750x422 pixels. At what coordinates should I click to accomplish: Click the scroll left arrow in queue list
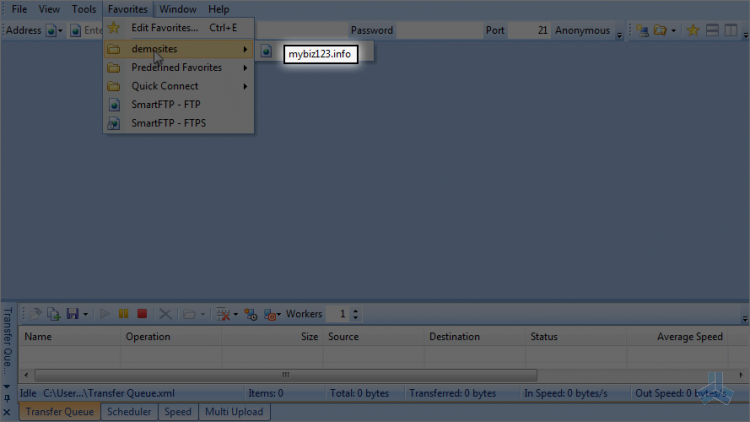pos(26,375)
